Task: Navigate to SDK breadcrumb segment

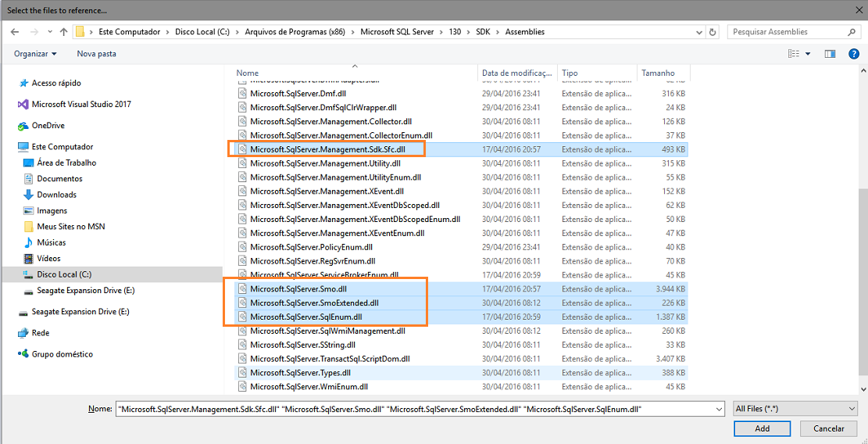Action: (x=483, y=32)
